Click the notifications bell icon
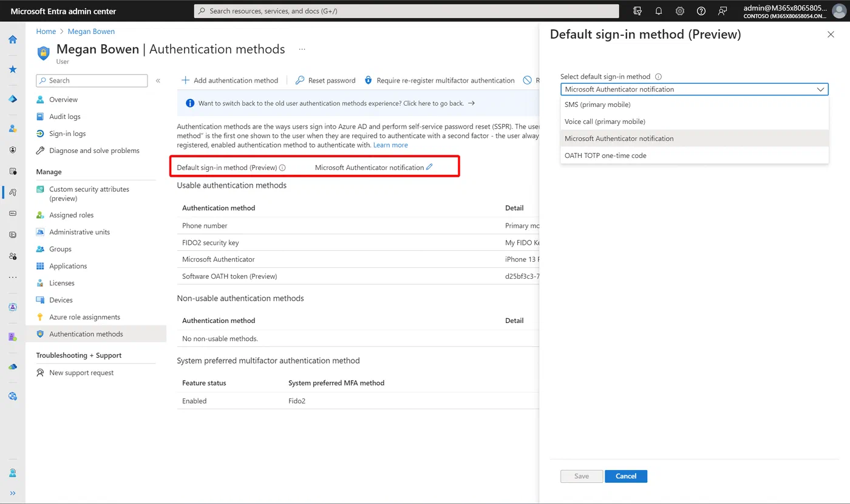This screenshot has height=504, width=850. click(x=659, y=11)
